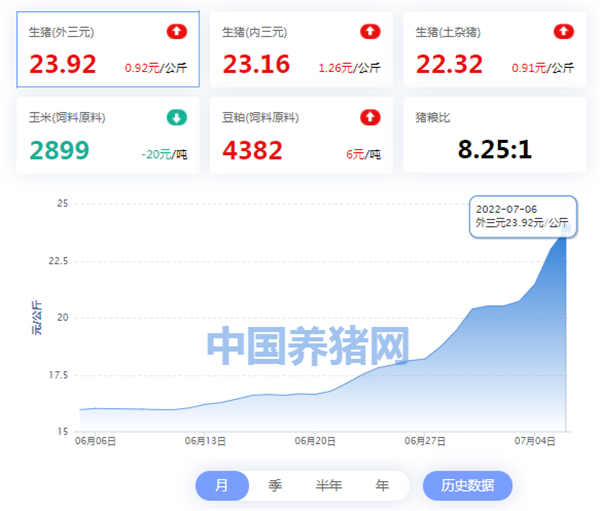Screen dimensions: 600x511
Task: Open the 猪粮比 ratio card
Action: click(x=495, y=135)
